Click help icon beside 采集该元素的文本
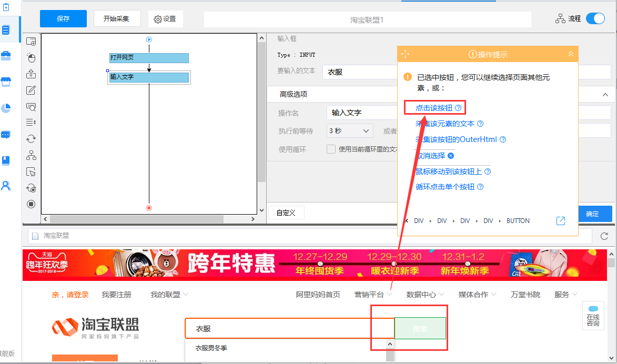This screenshot has width=617, height=364. (480, 124)
